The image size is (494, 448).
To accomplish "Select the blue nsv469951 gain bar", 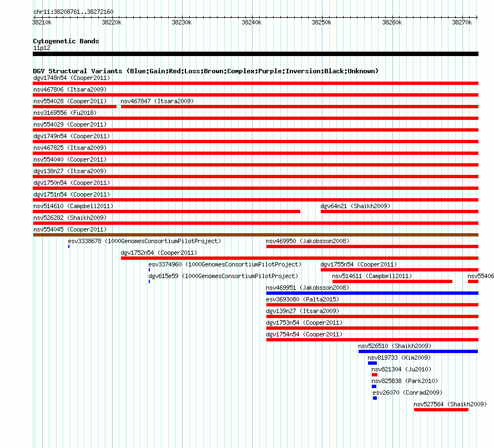I will coord(372,293).
